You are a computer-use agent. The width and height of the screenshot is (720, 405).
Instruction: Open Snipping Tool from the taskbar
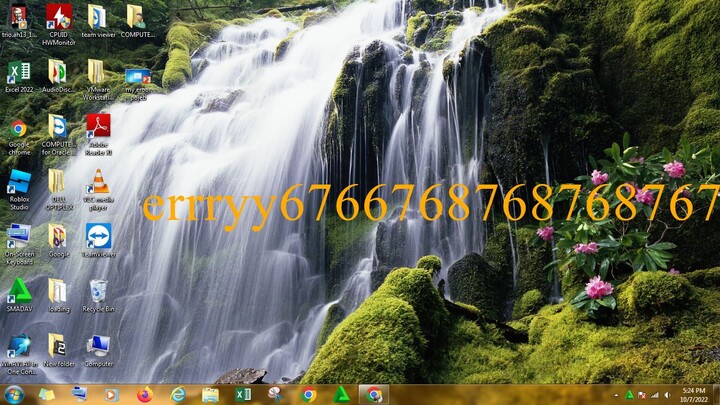coord(276,395)
